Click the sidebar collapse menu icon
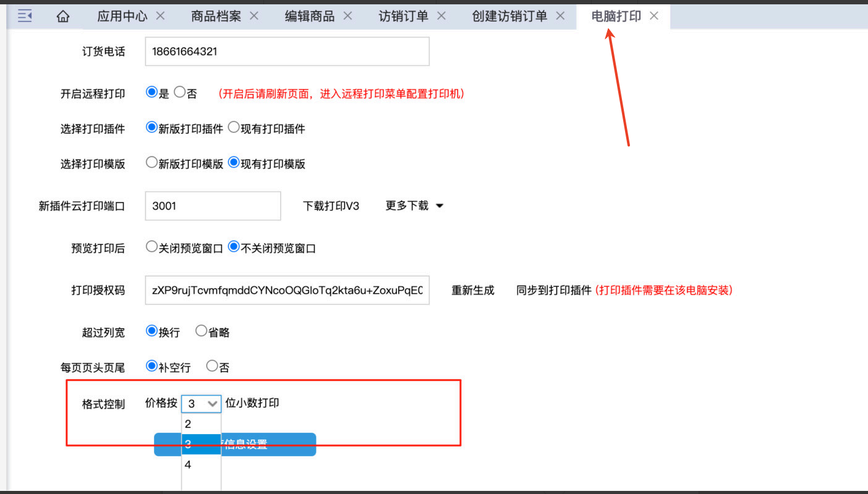 coord(25,16)
